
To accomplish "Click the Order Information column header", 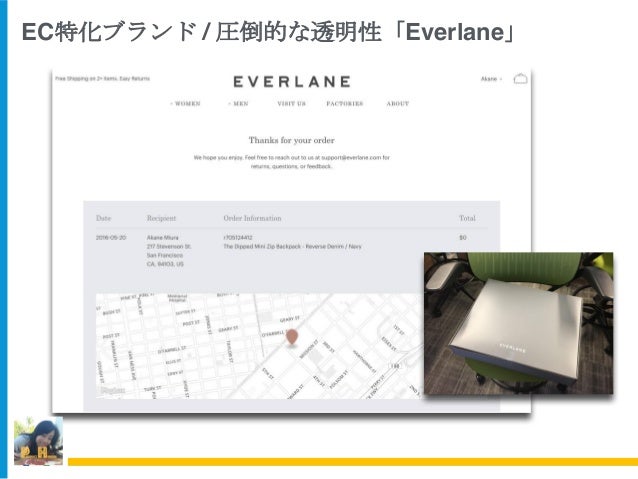I will click(x=252, y=219).
